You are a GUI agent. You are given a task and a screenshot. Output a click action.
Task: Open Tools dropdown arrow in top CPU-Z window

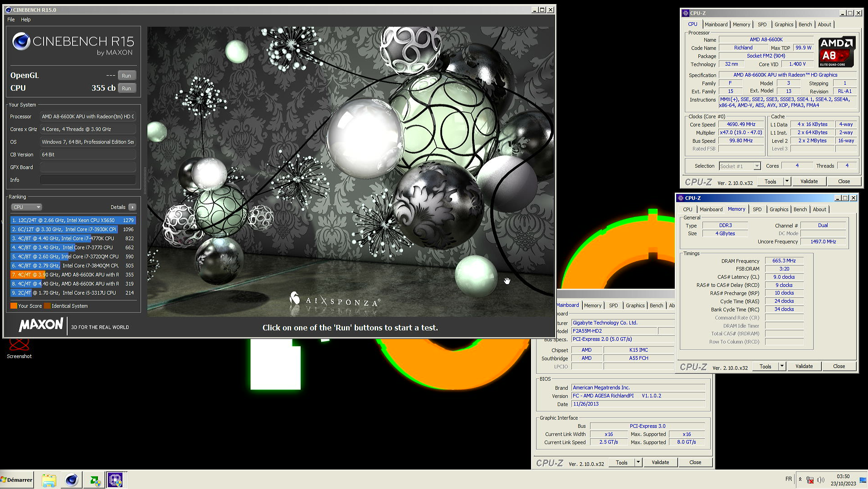click(x=787, y=181)
